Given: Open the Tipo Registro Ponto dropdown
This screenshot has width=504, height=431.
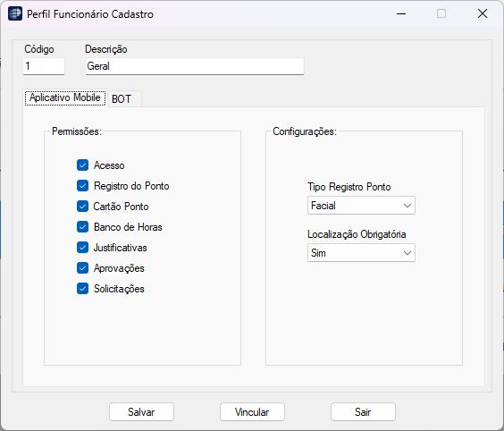Looking at the screenshot, I should [361, 205].
